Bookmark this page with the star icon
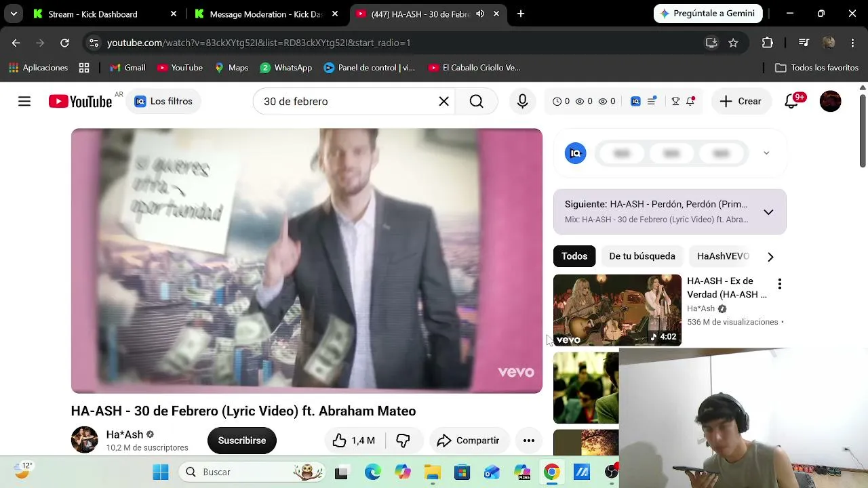Viewport: 868px width, 488px height. (733, 43)
